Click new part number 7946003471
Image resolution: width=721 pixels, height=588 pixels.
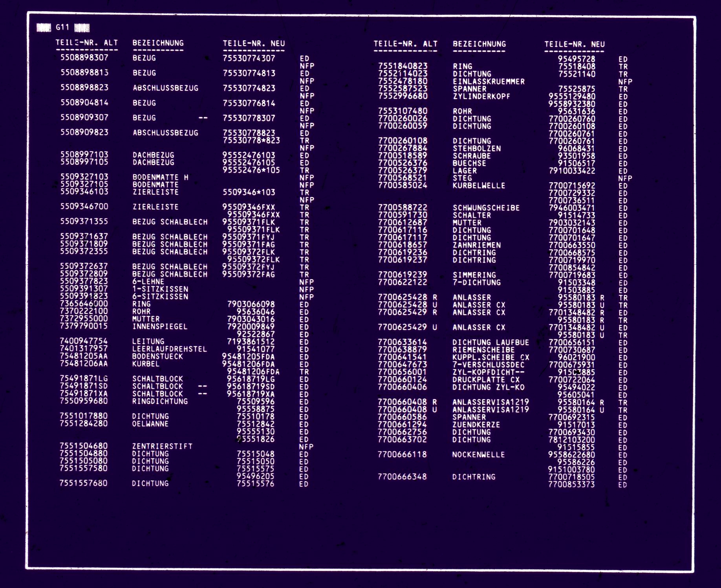pyautogui.click(x=572, y=208)
